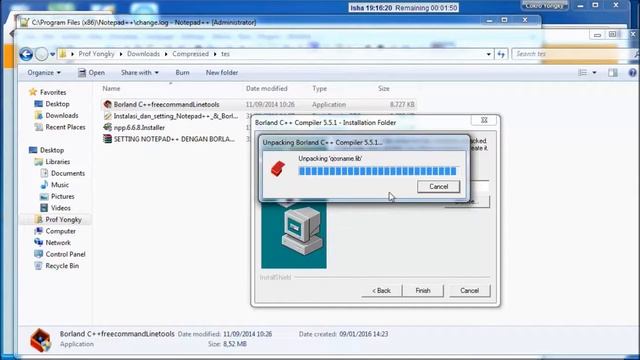Open the Share with dropdown
The height and width of the screenshot is (360, 640).
tap(140, 73)
